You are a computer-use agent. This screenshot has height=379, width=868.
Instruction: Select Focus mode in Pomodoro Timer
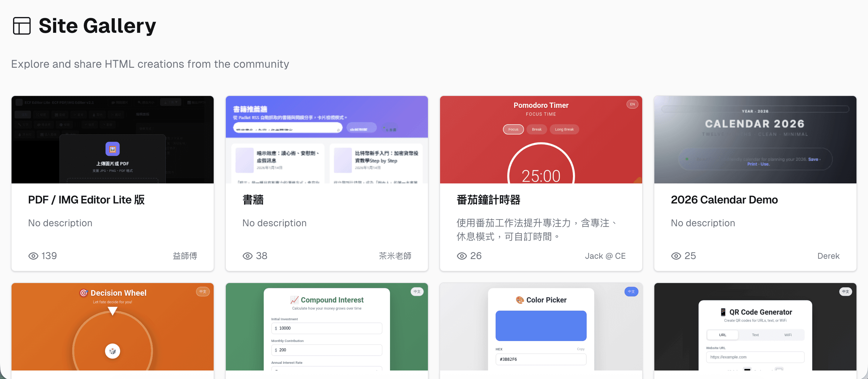click(x=513, y=129)
